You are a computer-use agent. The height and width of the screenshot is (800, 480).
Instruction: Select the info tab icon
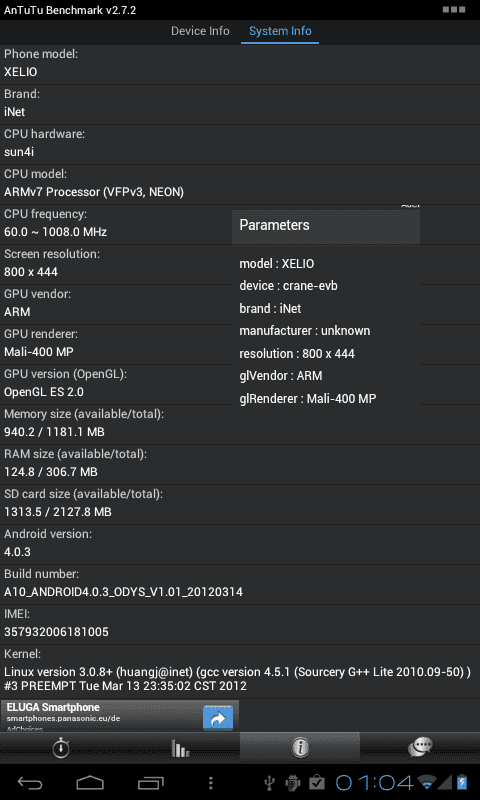click(300, 748)
